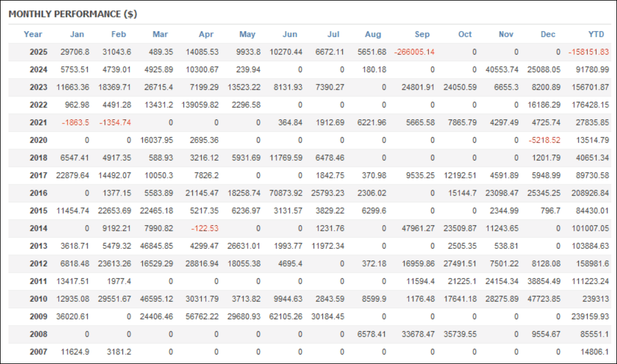Select the 2025 year row label
Screen dimensions: 617x364
pyautogui.click(x=39, y=52)
